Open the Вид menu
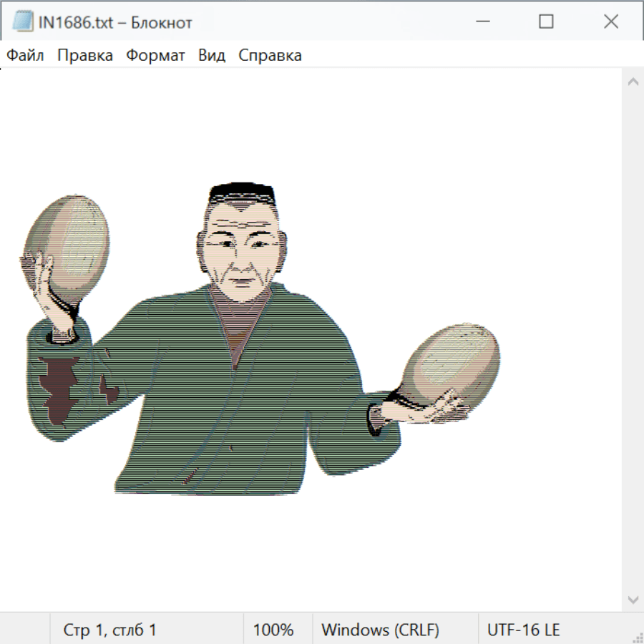The image size is (644, 644). [x=211, y=56]
